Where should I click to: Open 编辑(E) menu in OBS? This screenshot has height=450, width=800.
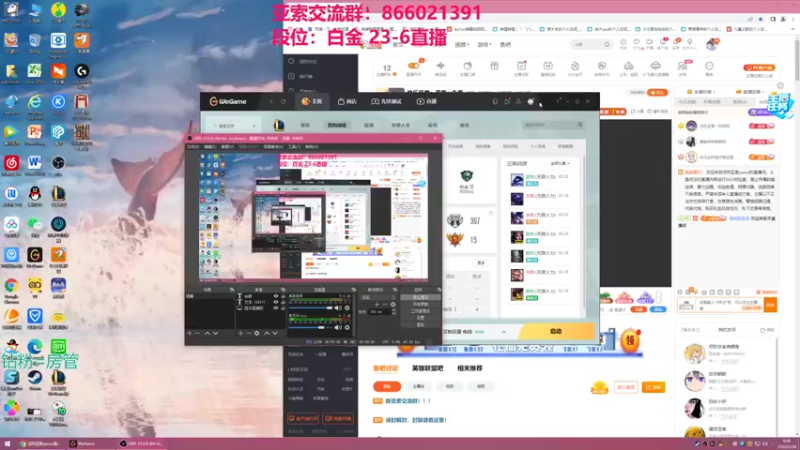tap(210, 146)
